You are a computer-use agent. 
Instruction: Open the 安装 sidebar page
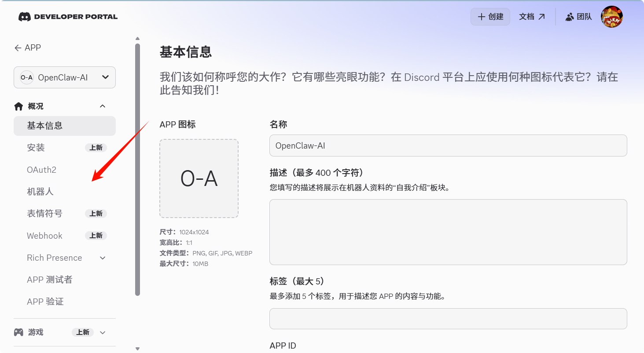click(65, 148)
